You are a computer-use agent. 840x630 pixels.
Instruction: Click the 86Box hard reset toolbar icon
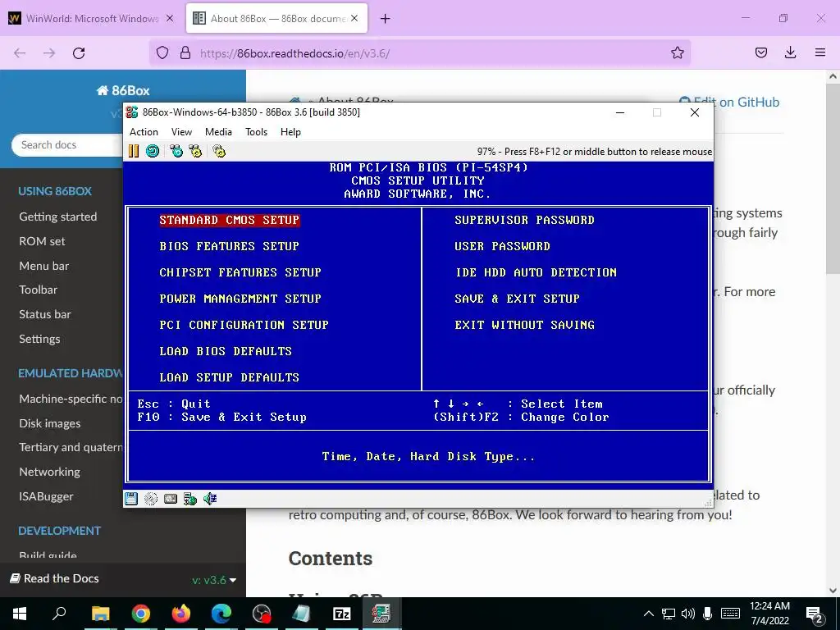153,151
